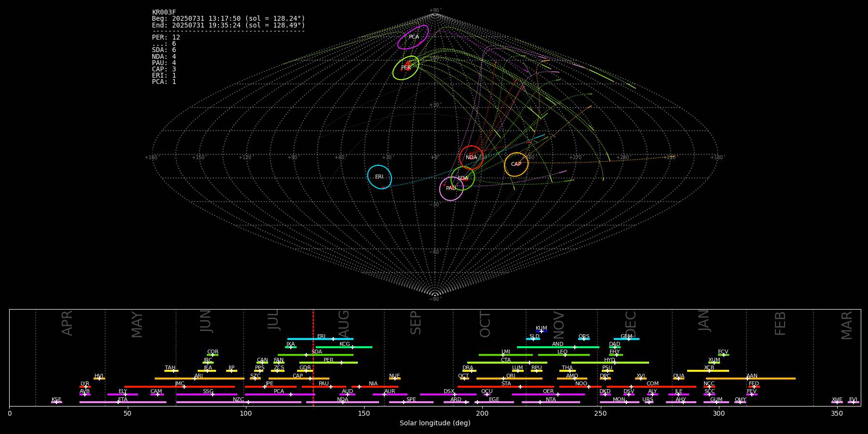
Task: Click the ARI shower bar in timeline
Action: click(x=200, y=379)
